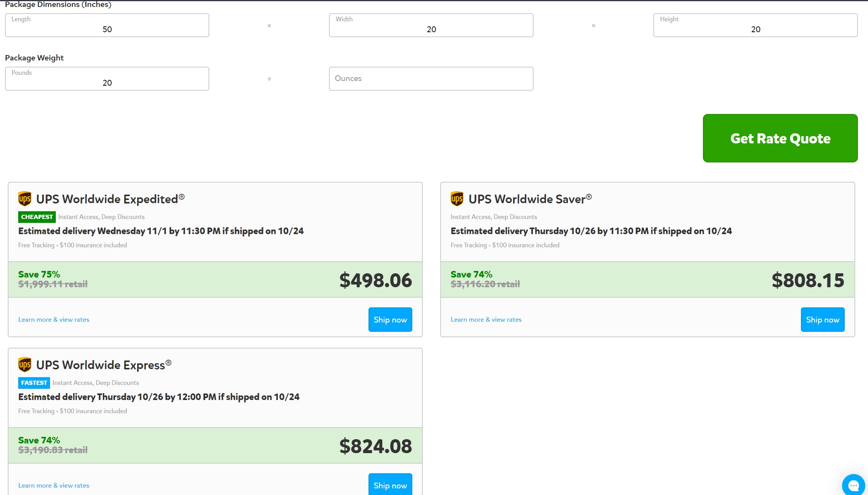
Task: Click the UPS logo on Worldwide Expedited card
Action: [25, 199]
